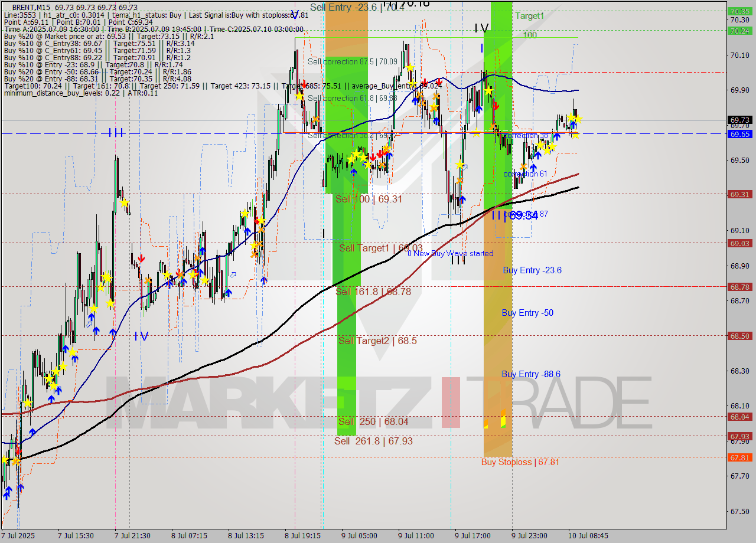This screenshot has width=756, height=543.
Task: Click the 'Sell 161.8 | 68.78' label
Action: click(373, 292)
